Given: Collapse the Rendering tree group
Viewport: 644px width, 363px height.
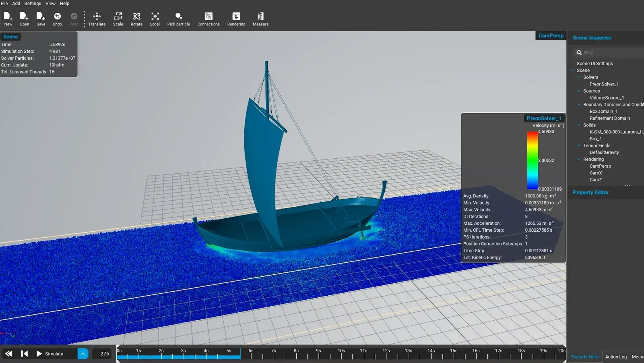Looking at the screenshot, I should point(579,159).
